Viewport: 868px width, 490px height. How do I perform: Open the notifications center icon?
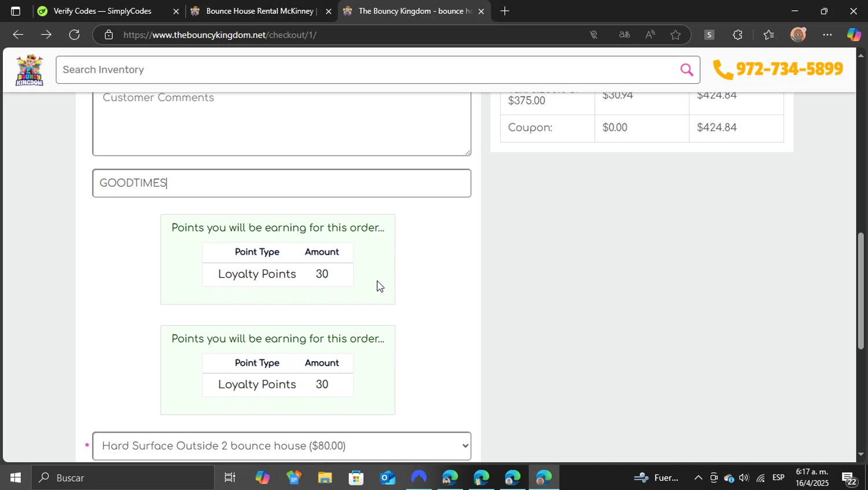point(849,478)
